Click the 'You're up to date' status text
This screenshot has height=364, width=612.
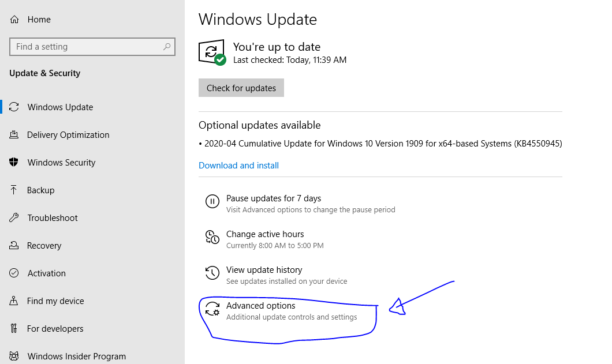pyautogui.click(x=277, y=47)
